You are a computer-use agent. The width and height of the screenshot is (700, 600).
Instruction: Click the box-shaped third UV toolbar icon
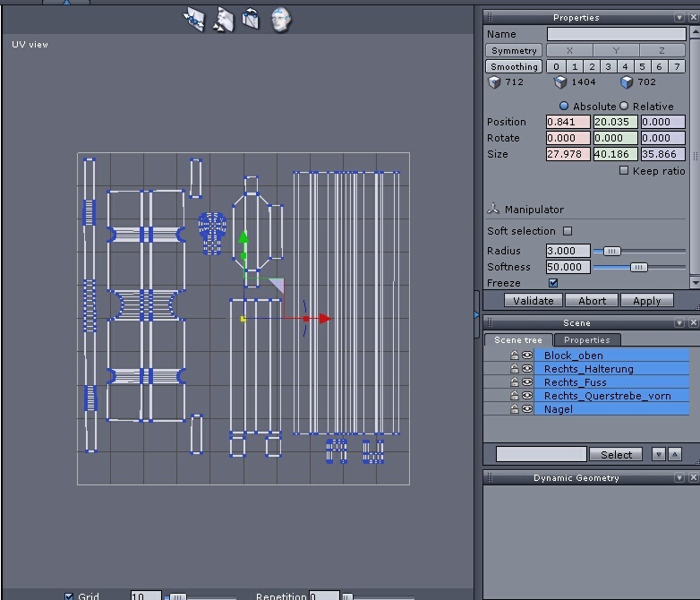[252, 20]
